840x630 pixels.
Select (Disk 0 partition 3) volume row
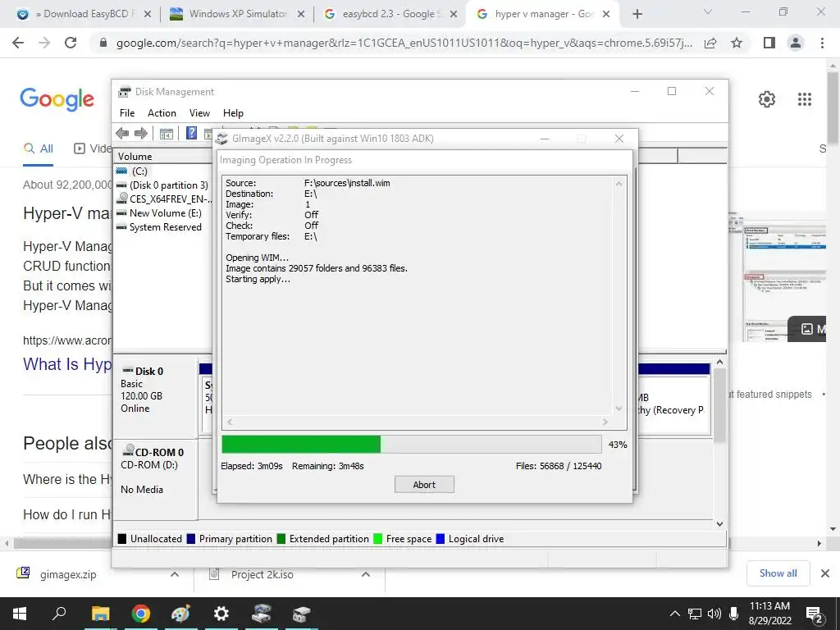pyautogui.click(x=163, y=185)
